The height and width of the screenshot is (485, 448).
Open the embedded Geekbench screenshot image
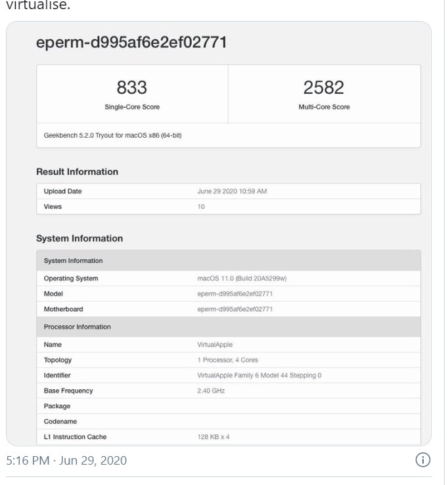pyautogui.click(x=219, y=234)
